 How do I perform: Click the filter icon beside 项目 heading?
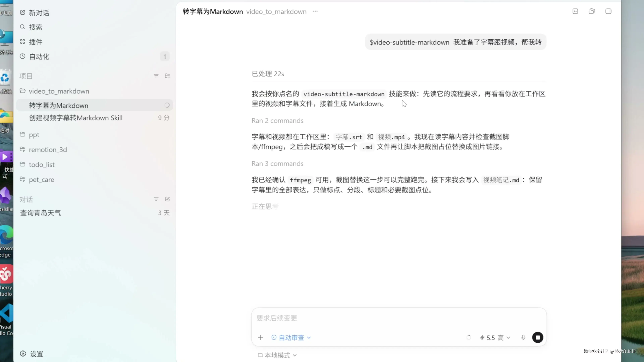tap(156, 76)
